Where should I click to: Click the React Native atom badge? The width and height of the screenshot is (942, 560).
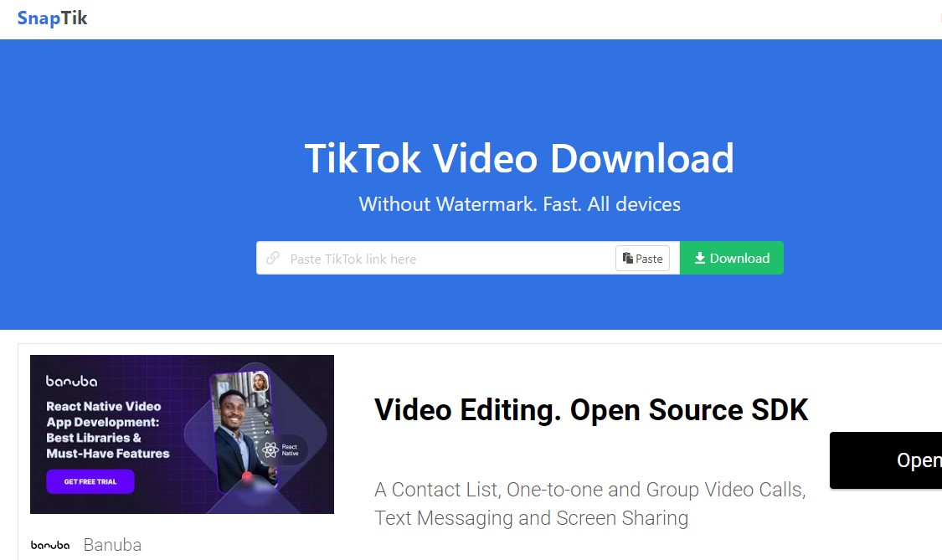click(x=283, y=450)
